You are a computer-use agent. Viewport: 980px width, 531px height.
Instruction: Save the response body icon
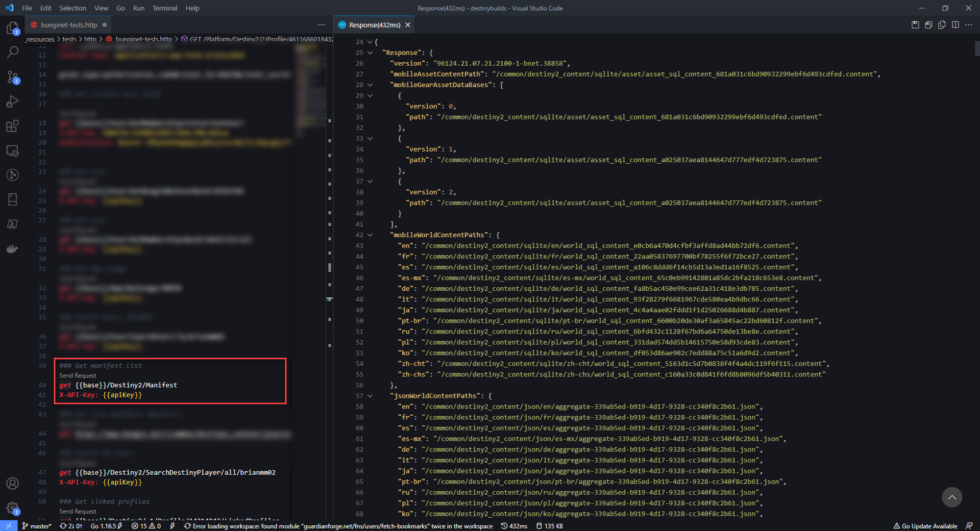click(x=929, y=25)
